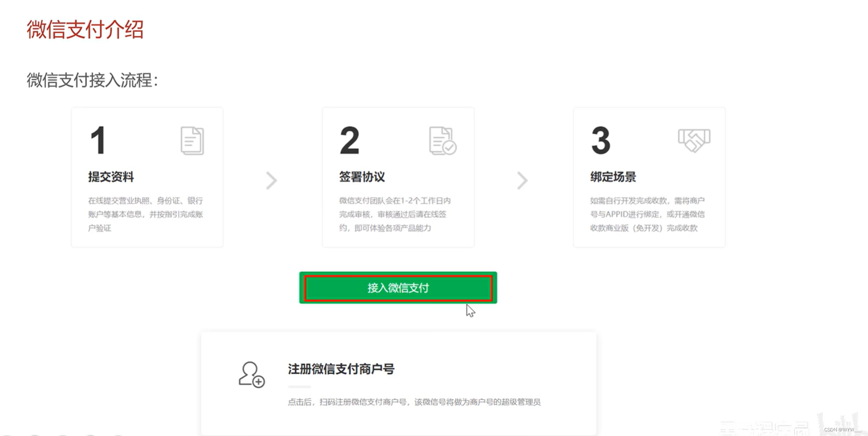
Task: Select the 提交资料 step heading
Action: 111,177
